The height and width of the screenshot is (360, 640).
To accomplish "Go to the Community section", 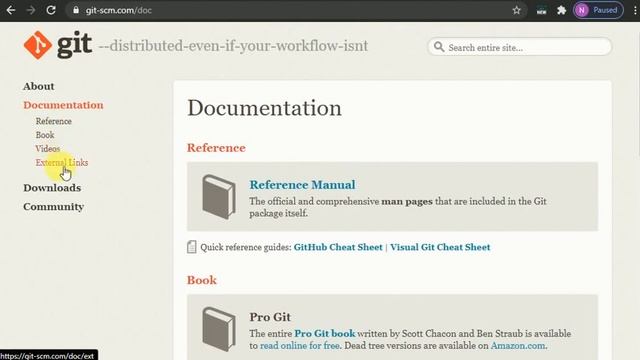I will [x=53, y=207].
